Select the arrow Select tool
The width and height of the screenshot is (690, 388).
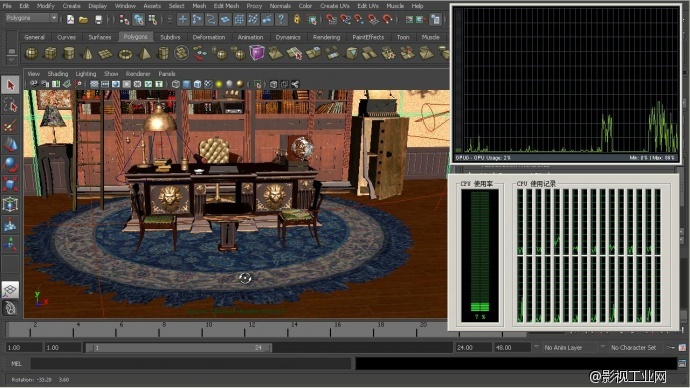pyautogui.click(x=10, y=85)
